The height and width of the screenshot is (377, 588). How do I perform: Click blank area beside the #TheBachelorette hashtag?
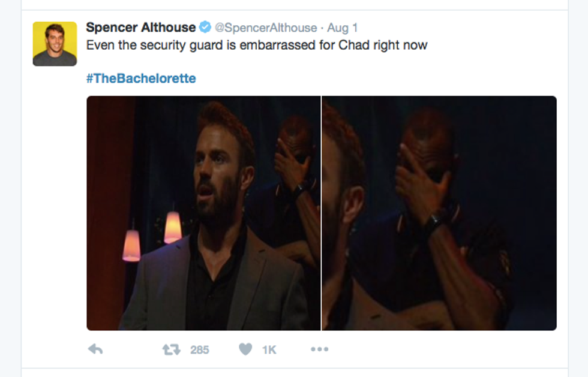pos(375,79)
